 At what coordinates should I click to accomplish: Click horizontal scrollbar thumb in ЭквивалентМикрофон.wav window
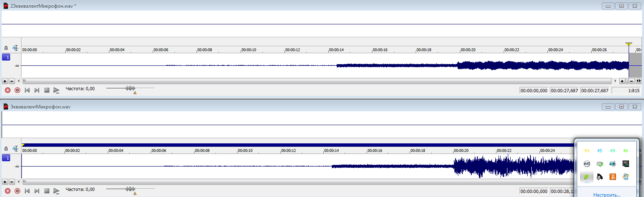pyautogui.click(x=298, y=182)
